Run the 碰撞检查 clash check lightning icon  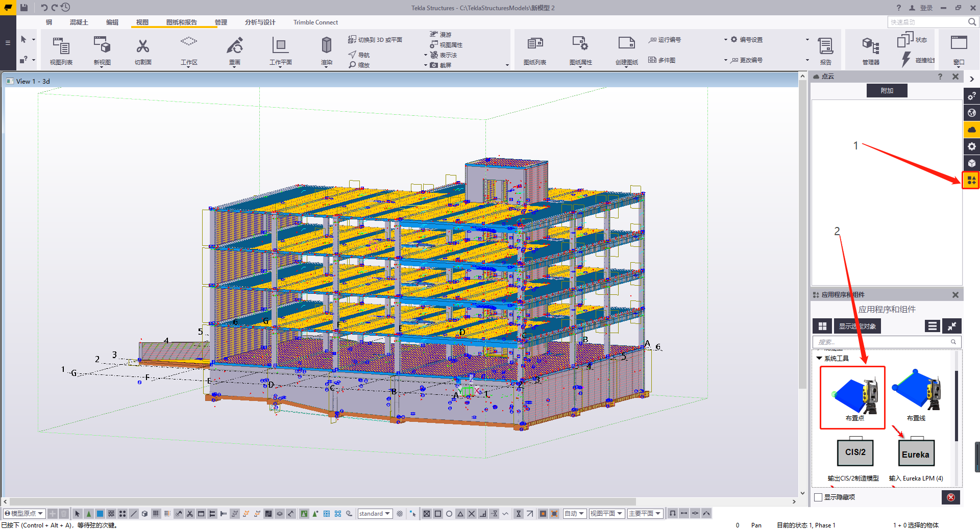click(x=906, y=60)
